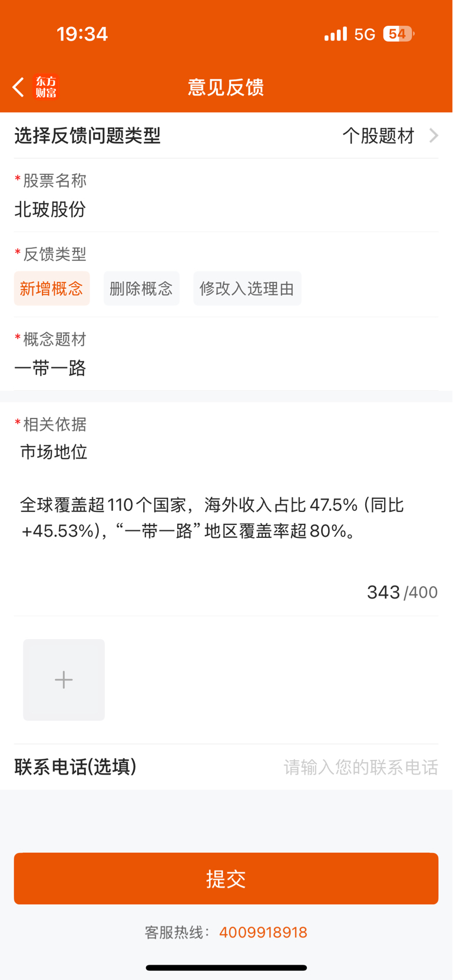Focus the 相关依据 text area
This screenshot has width=453, height=980.
226,506
